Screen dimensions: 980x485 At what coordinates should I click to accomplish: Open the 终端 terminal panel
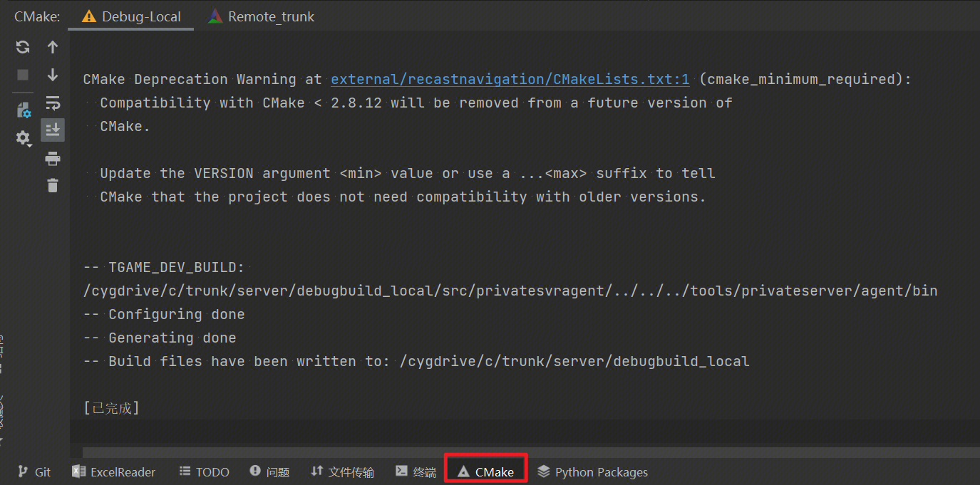pyautogui.click(x=416, y=472)
